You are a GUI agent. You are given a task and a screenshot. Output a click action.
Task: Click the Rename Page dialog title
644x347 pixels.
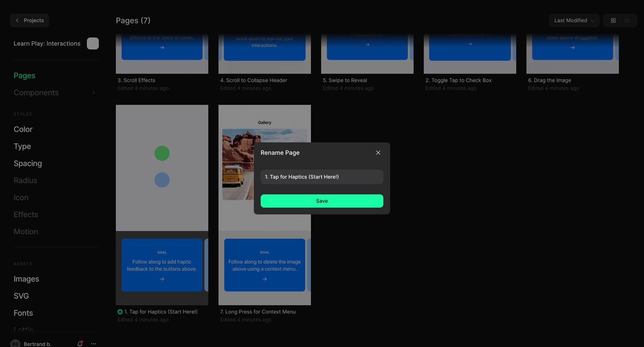point(280,153)
